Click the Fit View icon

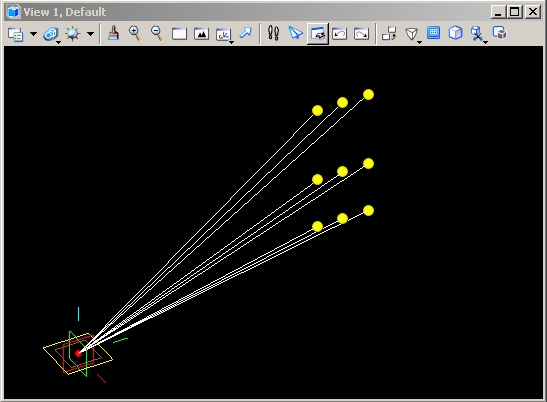click(x=201, y=34)
